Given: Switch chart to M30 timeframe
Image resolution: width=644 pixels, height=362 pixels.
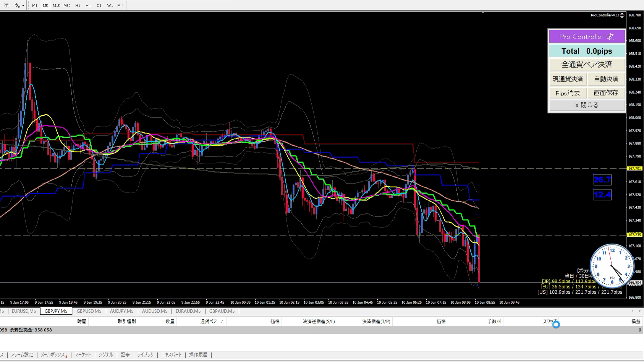Looking at the screenshot, I should (67, 5).
